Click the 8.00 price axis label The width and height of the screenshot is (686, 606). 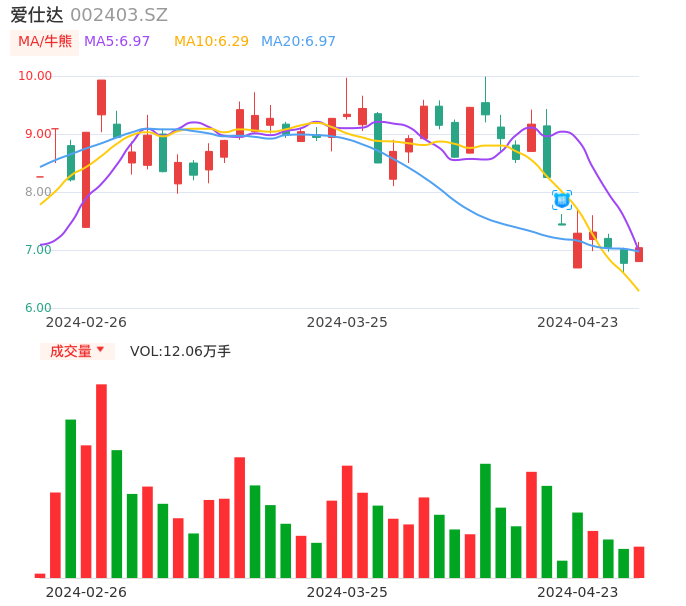(x=39, y=192)
